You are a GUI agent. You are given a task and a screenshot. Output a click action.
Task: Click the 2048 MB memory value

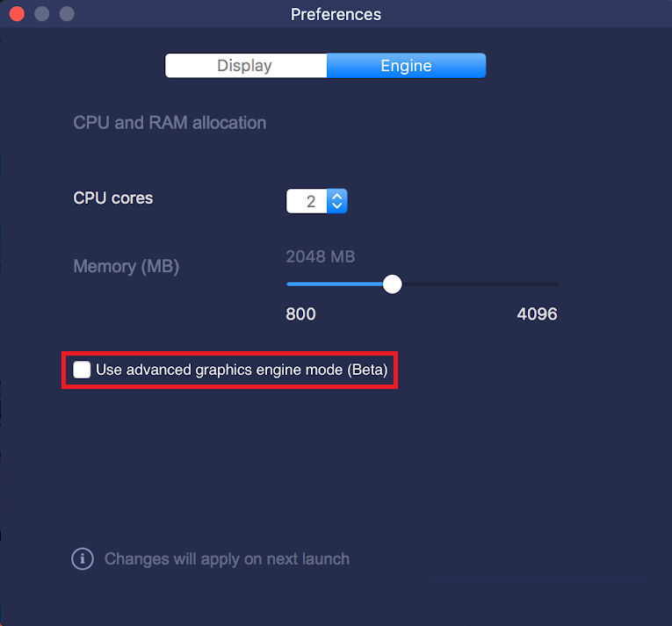(x=321, y=256)
